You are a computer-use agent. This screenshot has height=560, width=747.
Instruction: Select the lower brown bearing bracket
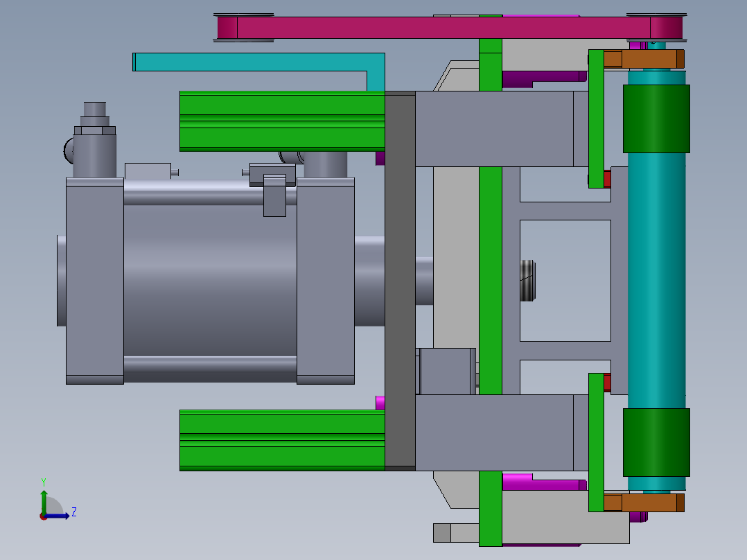point(644,502)
